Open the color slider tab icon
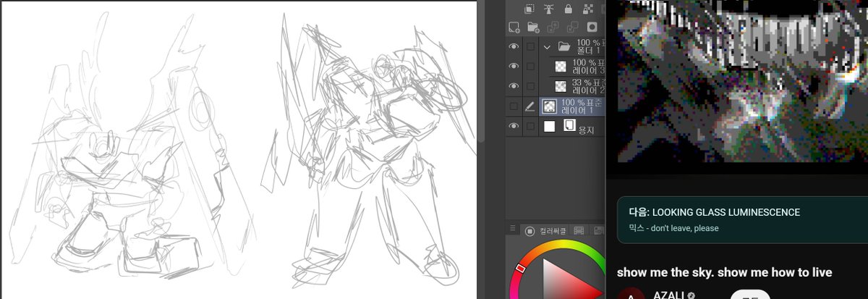Viewport: 868px width, 299px height. (579, 231)
